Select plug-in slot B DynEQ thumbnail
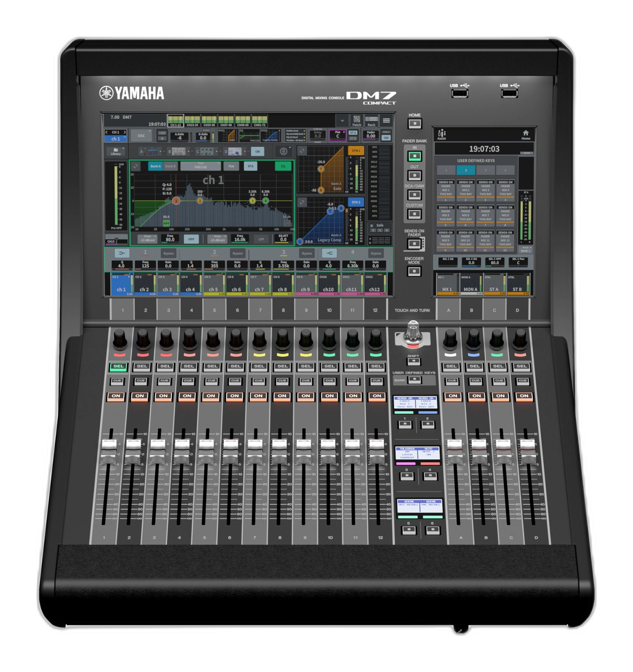 pyautogui.click(x=178, y=151)
